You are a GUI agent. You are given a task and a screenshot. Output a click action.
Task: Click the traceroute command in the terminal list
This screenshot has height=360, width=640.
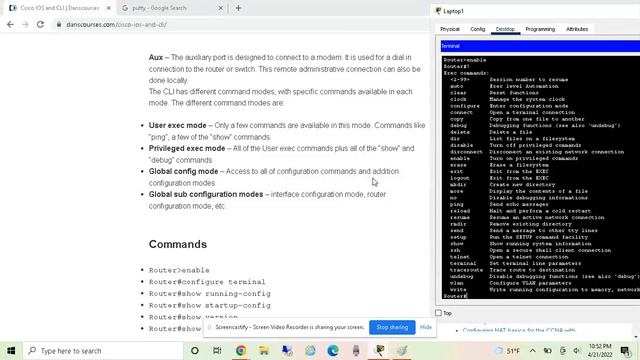tap(466, 270)
